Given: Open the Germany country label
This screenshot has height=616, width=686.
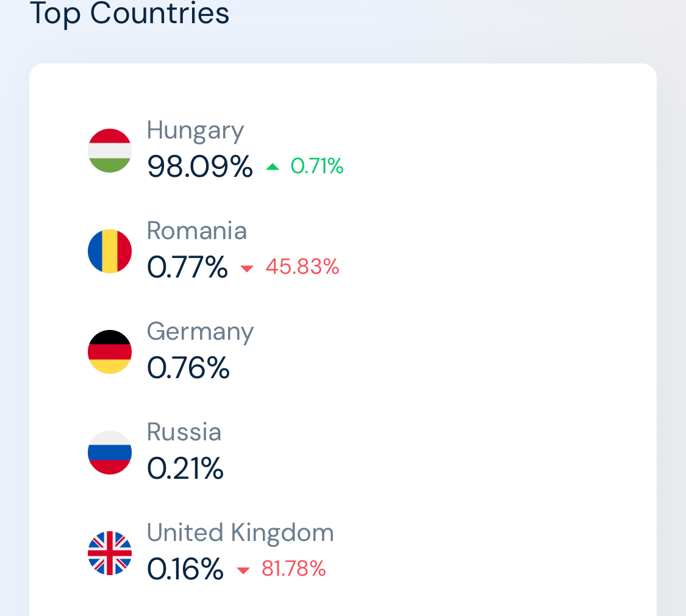Looking at the screenshot, I should click(x=200, y=332).
